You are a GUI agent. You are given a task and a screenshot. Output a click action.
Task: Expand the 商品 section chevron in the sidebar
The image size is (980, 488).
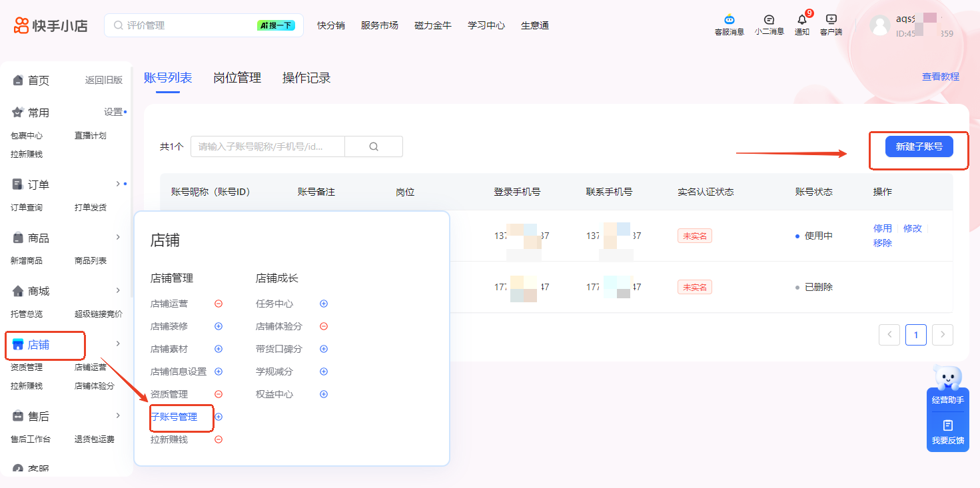pyautogui.click(x=118, y=237)
